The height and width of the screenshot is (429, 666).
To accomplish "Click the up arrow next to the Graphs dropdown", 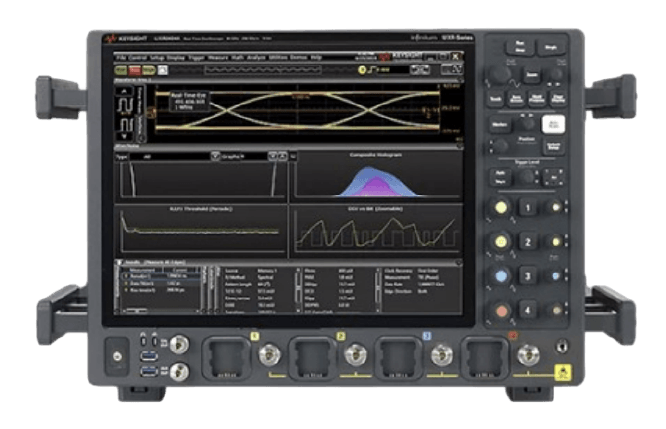I will click(x=282, y=156).
